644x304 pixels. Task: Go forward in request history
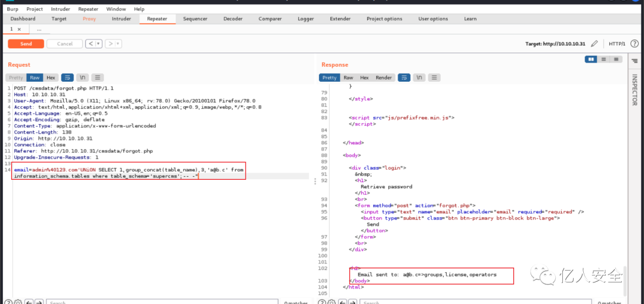[110, 44]
